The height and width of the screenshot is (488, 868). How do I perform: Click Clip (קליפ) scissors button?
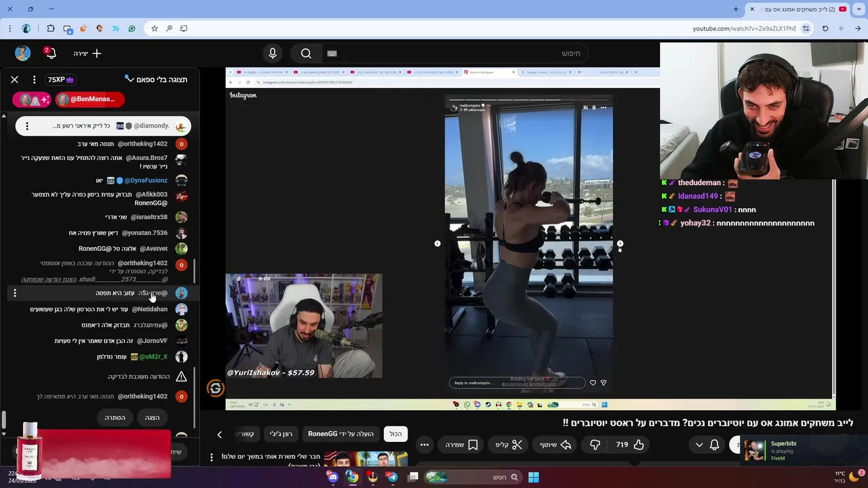click(x=509, y=445)
